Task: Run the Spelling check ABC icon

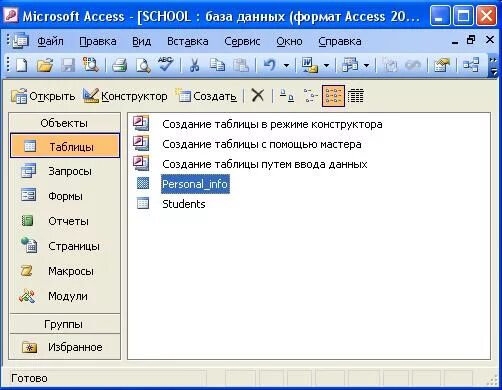Action: point(166,64)
